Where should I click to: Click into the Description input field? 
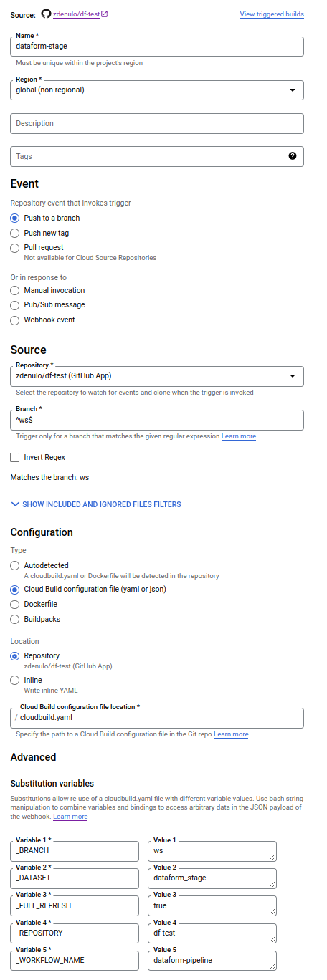(x=157, y=123)
